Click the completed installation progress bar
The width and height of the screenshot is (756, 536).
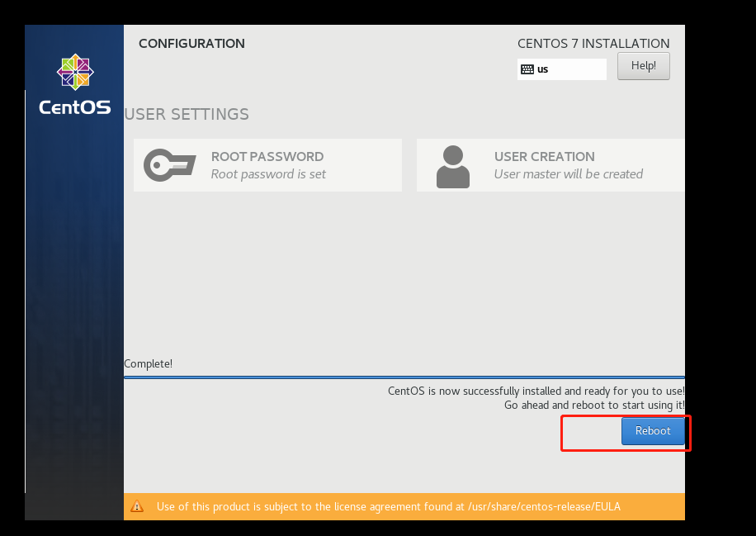click(x=404, y=377)
